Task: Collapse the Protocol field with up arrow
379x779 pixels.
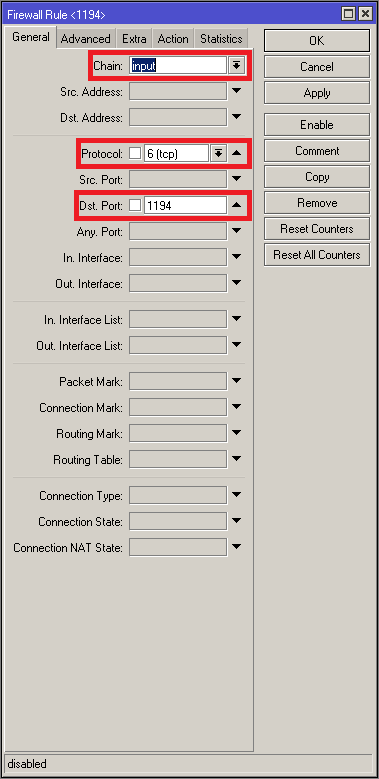Action: point(236,154)
